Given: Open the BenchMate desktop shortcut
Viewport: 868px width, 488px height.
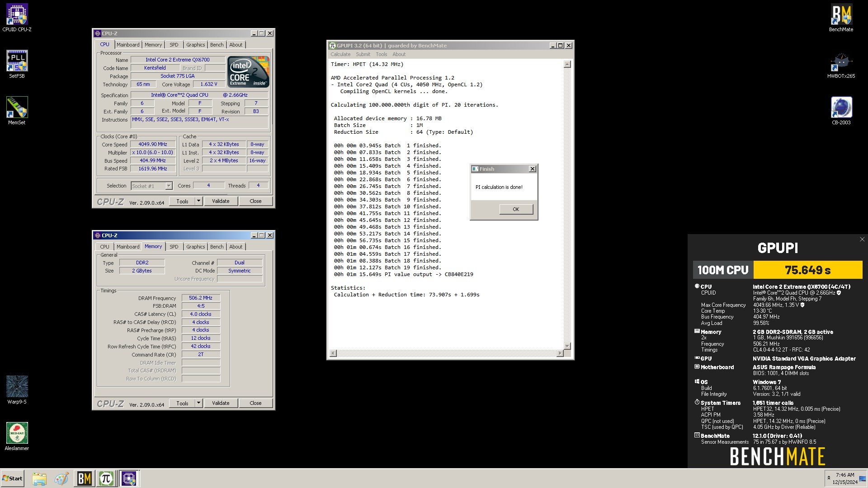Looking at the screenshot, I should pyautogui.click(x=841, y=18).
